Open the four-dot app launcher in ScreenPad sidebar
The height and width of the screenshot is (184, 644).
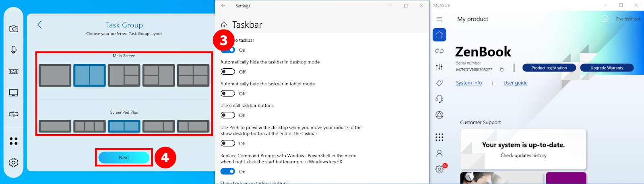[14, 141]
